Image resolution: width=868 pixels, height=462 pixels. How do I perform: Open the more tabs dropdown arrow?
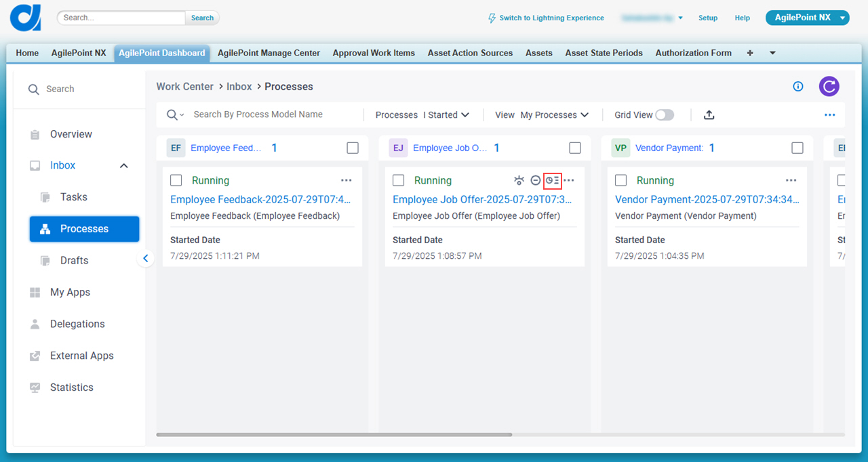tap(772, 53)
